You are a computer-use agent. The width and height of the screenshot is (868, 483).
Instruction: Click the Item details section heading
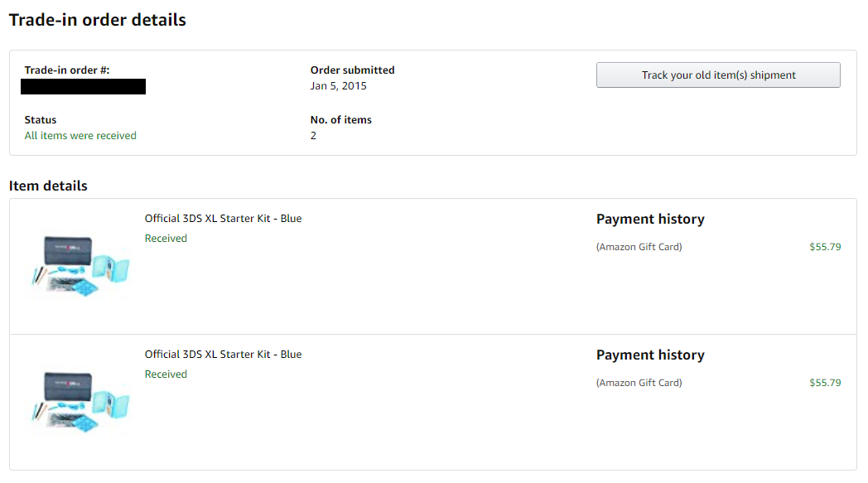click(48, 186)
